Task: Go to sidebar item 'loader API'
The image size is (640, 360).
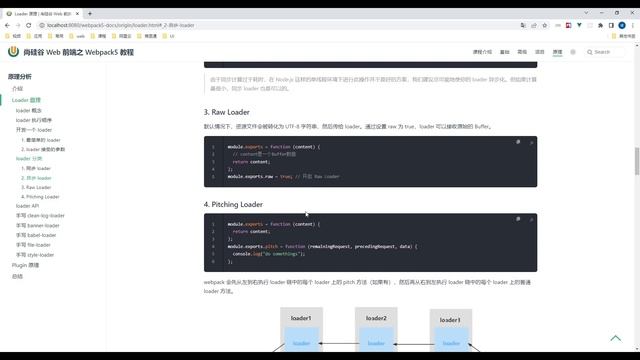Action: pos(27,206)
